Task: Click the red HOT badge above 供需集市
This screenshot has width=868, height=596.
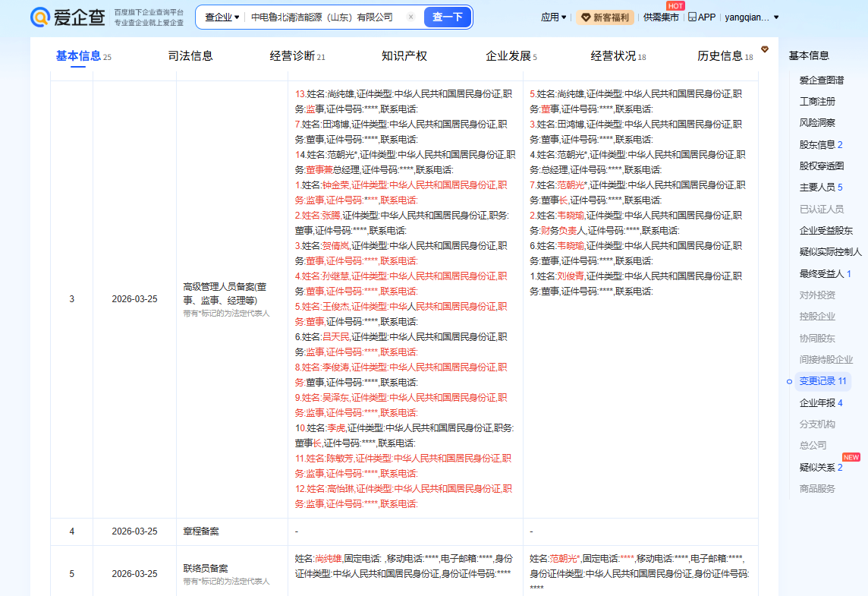Action: [x=675, y=6]
